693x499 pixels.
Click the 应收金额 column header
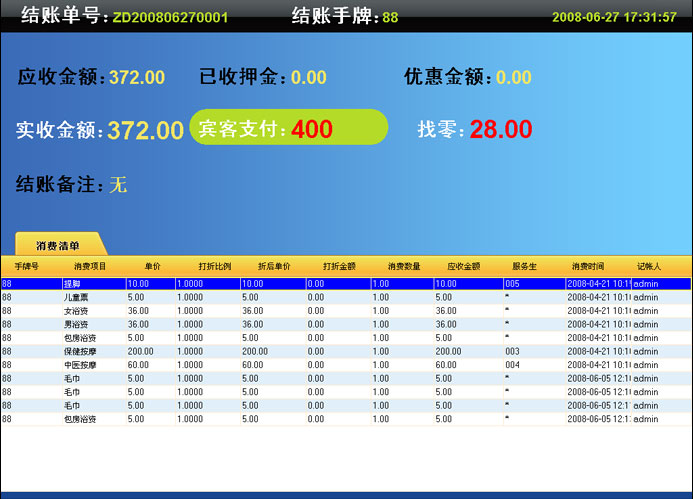[x=464, y=267]
